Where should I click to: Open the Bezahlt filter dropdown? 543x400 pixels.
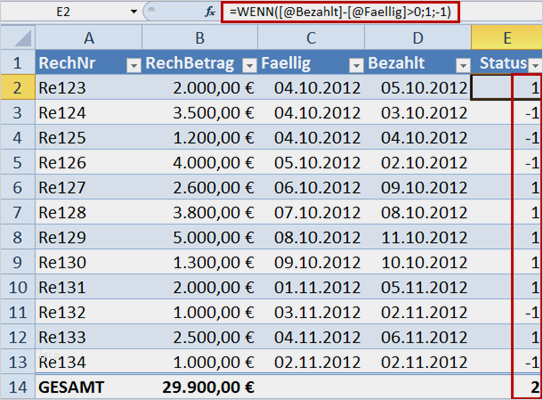tap(463, 64)
